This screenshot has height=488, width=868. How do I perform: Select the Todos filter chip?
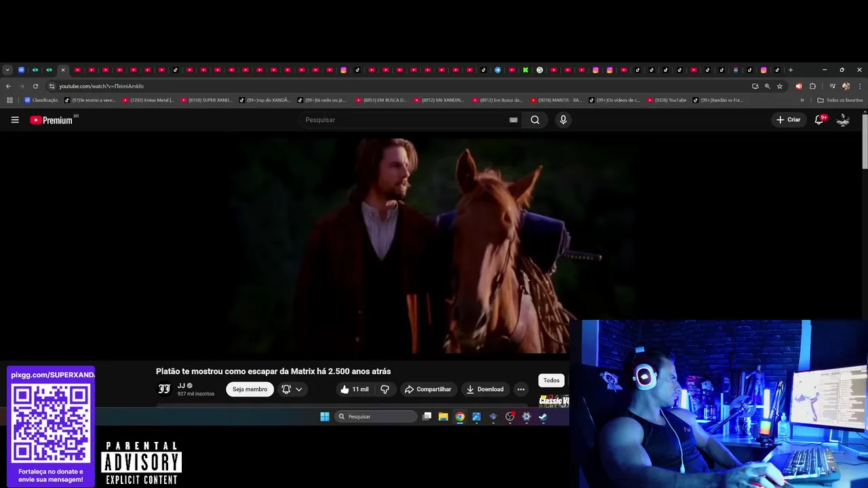(551, 380)
